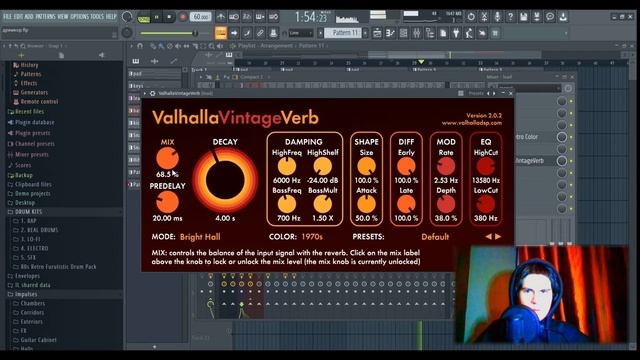Click the stamp tool toolbar icon

pyautogui.click(x=273, y=33)
